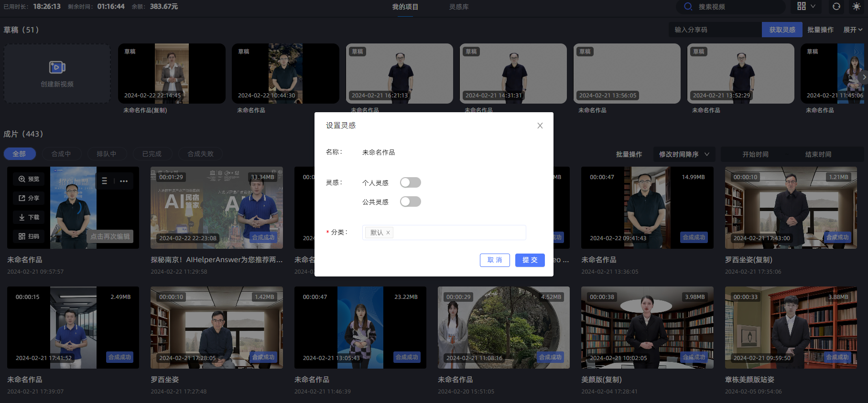Open draft thumbnail dated 2024-02-21 13:56:05
Image resolution: width=868 pixels, height=403 pixels.
pyautogui.click(x=627, y=74)
